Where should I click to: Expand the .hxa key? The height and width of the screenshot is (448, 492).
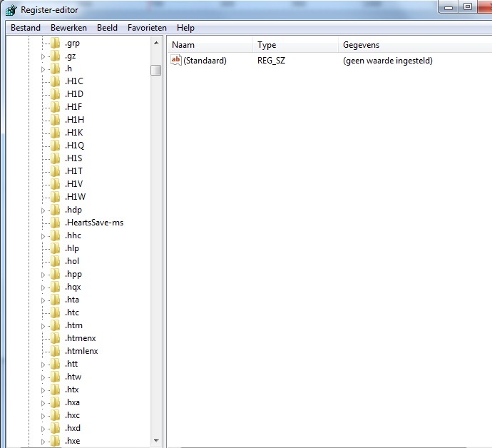coord(43,404)
